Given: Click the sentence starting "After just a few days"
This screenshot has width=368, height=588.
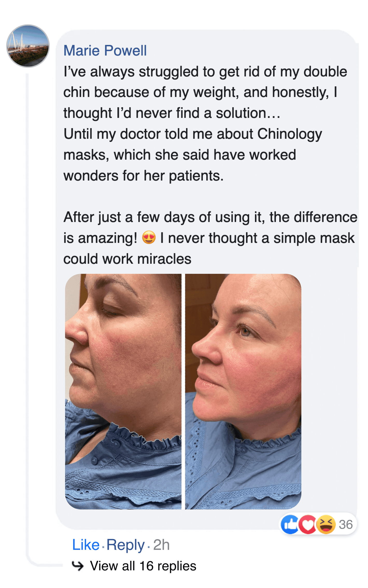Looking at the screenshot, I should [210, 217].
